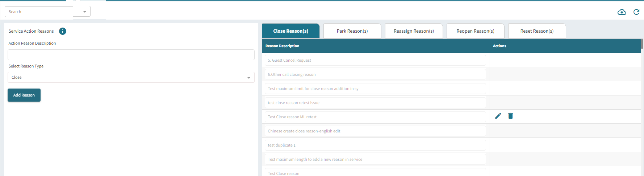This screenshot has height=176, width=644.
Task: Open the Park Reason(s) tab
Action: 352,31
